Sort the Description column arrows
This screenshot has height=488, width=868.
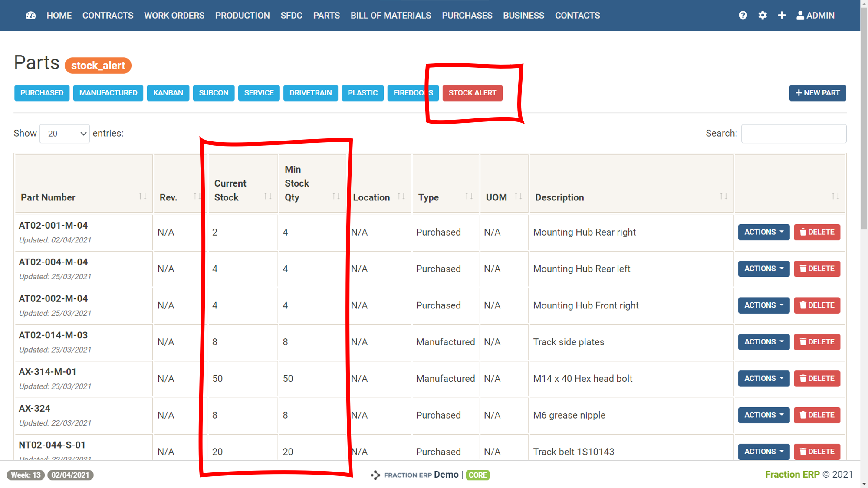(x=723, y=197)
